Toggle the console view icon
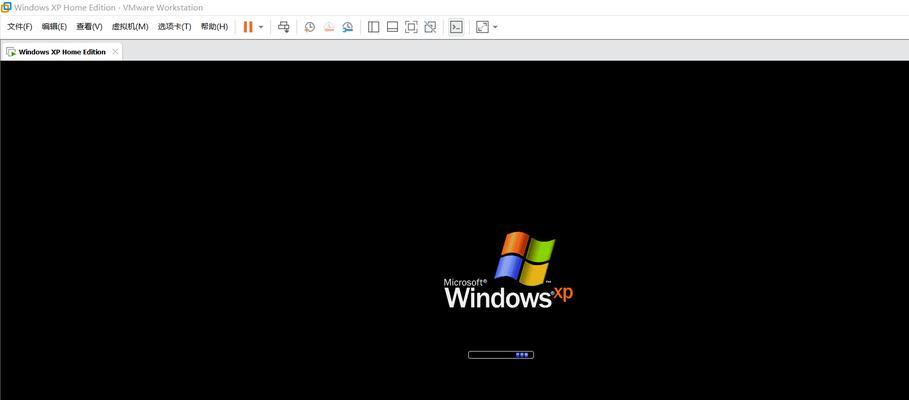909x400 pixels. (456, 27)
